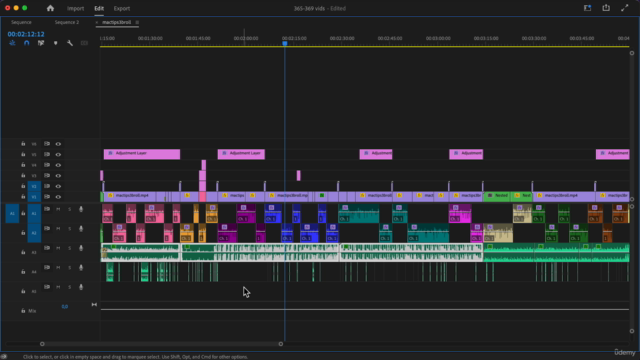Open the Sequence 2 timeline tab
The height and width of the screenshot is (360, 640).
click(67, 22)
